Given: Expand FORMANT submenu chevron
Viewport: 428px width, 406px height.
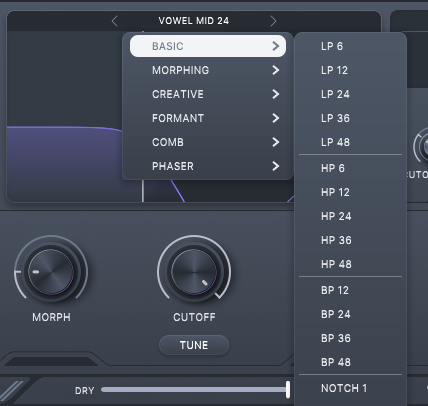Looking at the screenshot, I should (275, 118).
